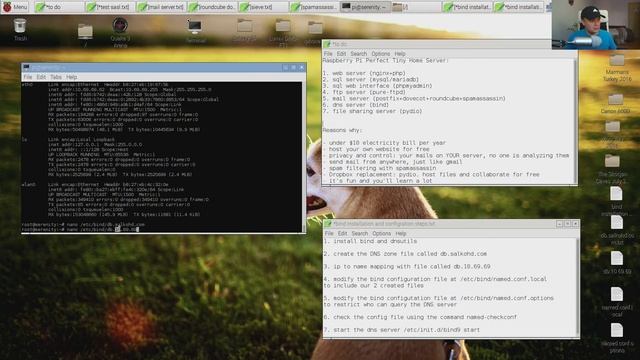Click line 'start the dns server /etc/init.d/bind9 start'
The image size is (640, 360).
402,330
